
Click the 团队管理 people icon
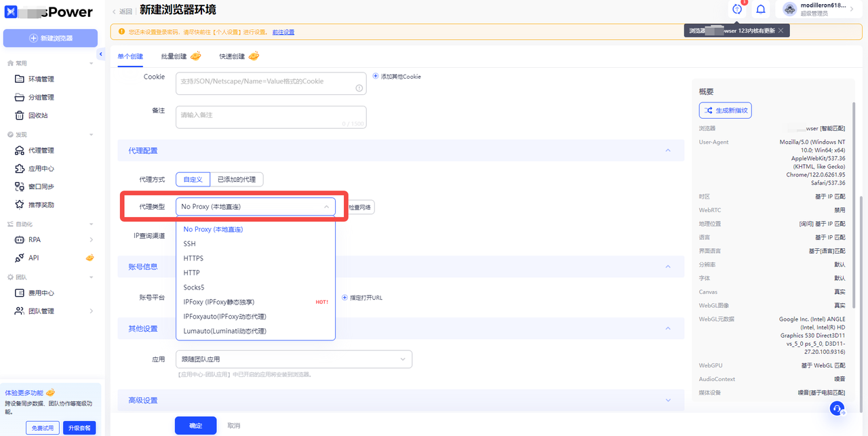[20, 311]
